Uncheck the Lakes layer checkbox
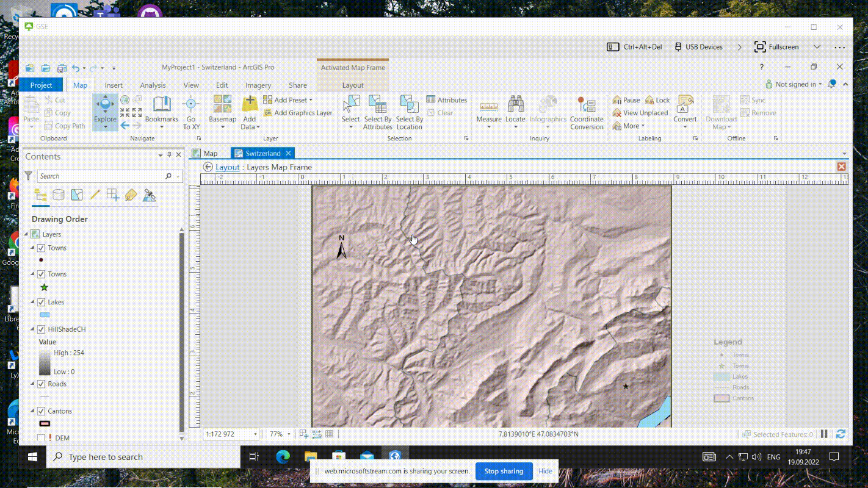The width and height of the screenshot is (868, 488). pos(41,303)
